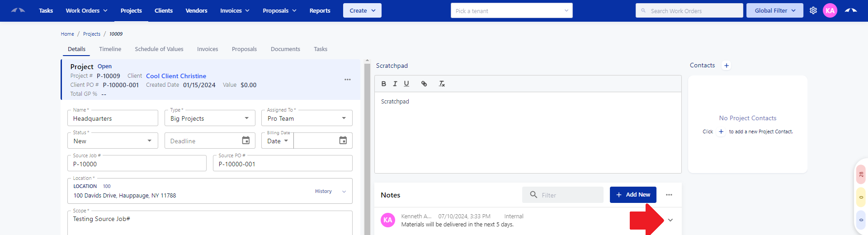Click the Search Work Orders field
Image resolution: width=868 pixels, height=235 pixels.
pyautogui.click(x=689, y=11)
